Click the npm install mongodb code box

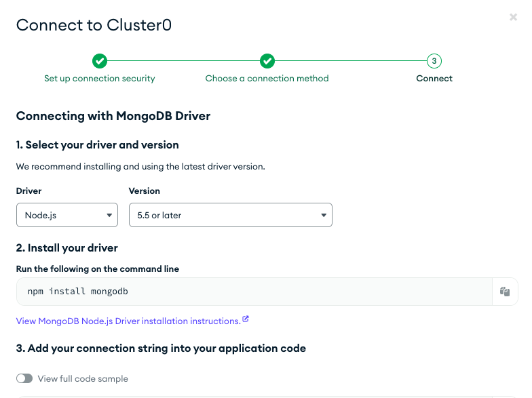[254, 292]
